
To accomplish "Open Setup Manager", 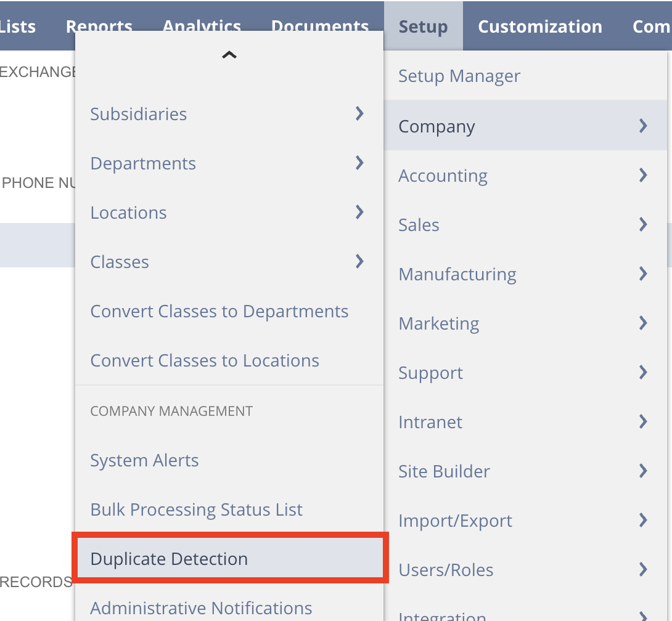I will (459, 75).
